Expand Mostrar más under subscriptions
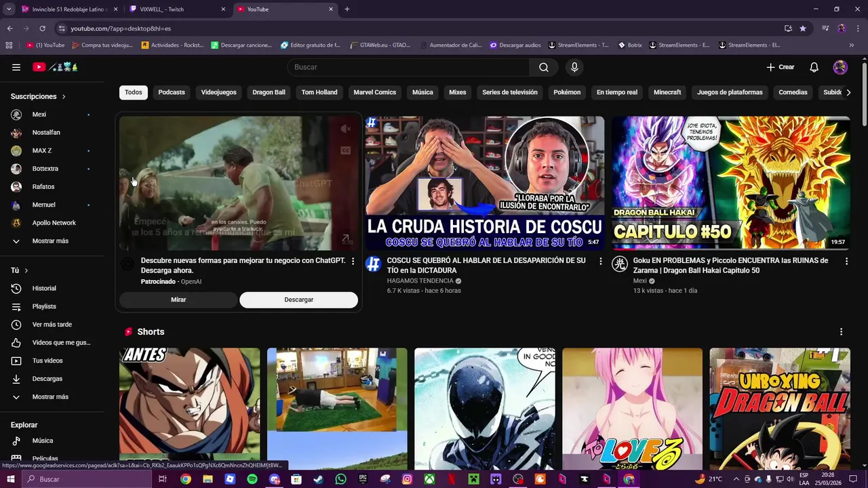Viewport: 868px width, 488px height. point(51,241)
